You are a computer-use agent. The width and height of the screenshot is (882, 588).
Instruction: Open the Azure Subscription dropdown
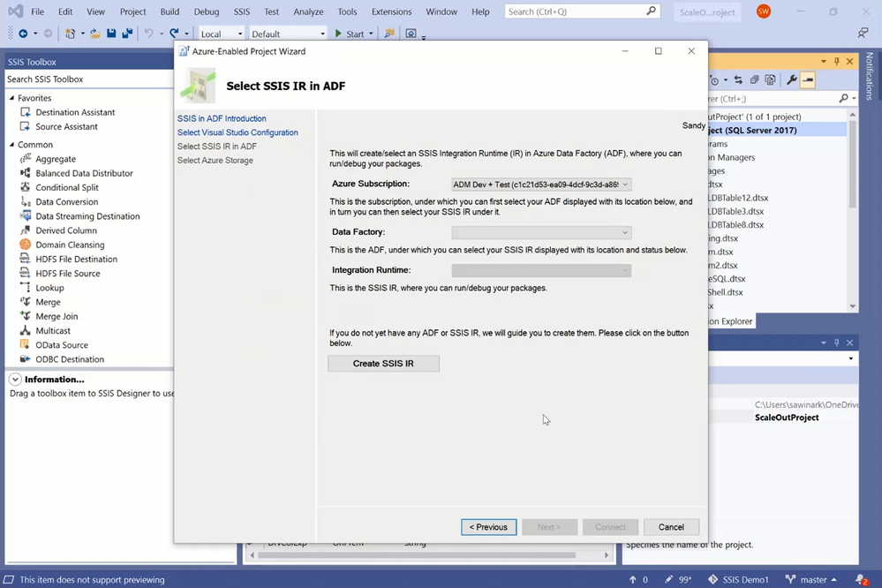pyautogui.click(x=541, y=185)
